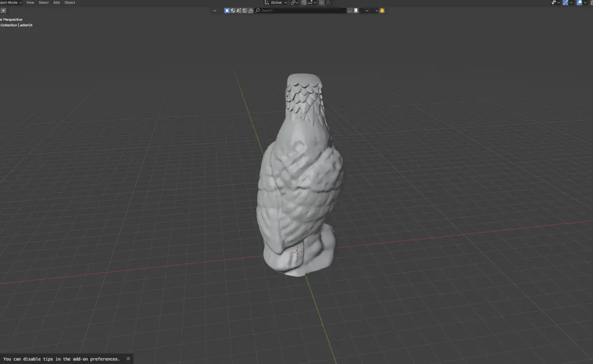This screenshot has width=593, height=364.
Task: Click the bookmark icon next to search
Action: point(356,10)
